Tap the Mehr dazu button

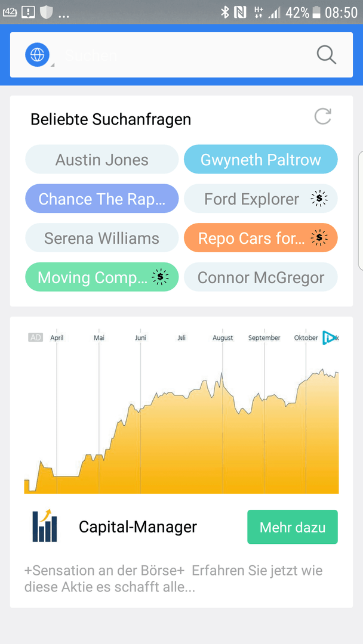click(293, 527)
